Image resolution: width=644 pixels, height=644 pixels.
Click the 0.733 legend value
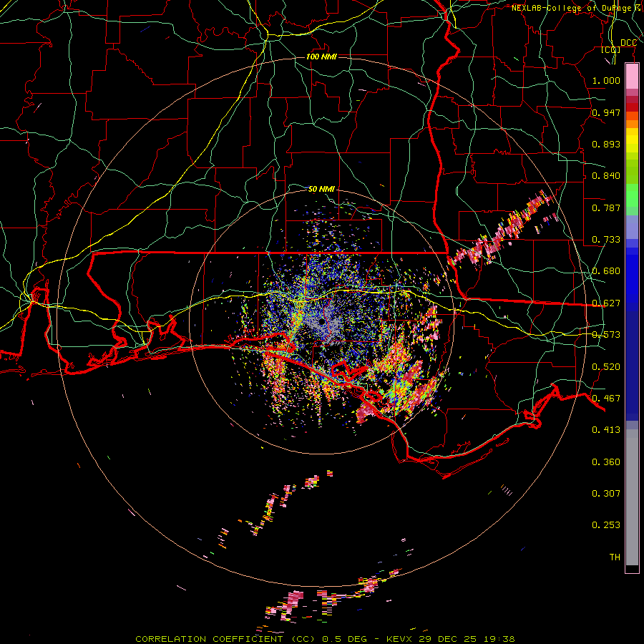pos(606,240)
